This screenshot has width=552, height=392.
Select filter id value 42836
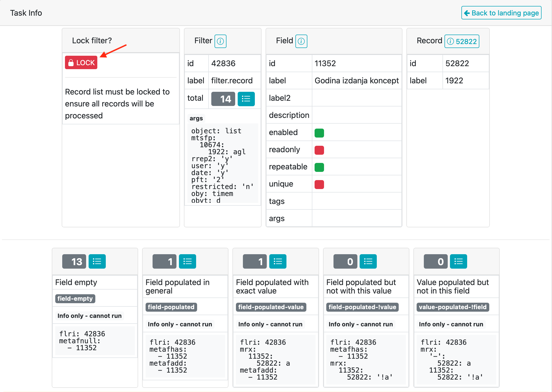(223, 63)
